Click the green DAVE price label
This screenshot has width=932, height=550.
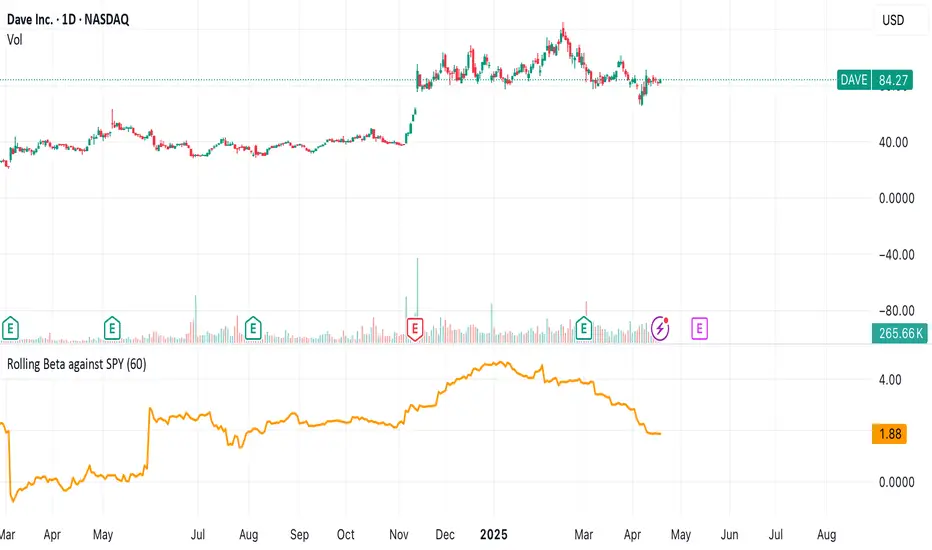(854, 80)
